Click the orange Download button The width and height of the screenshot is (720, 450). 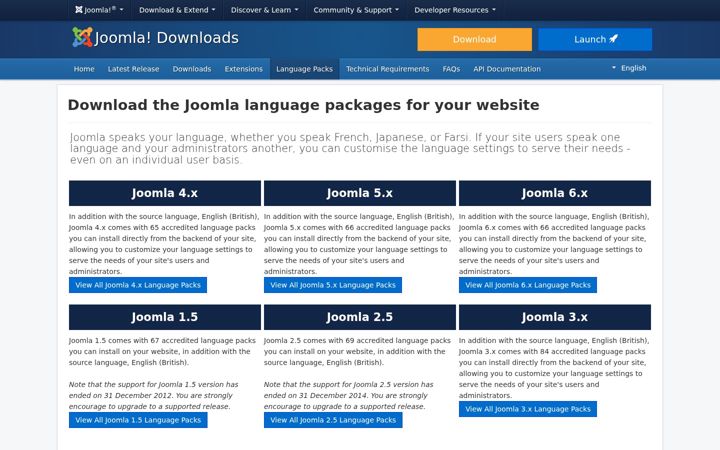pyautogui.click(x=474, y=39)
